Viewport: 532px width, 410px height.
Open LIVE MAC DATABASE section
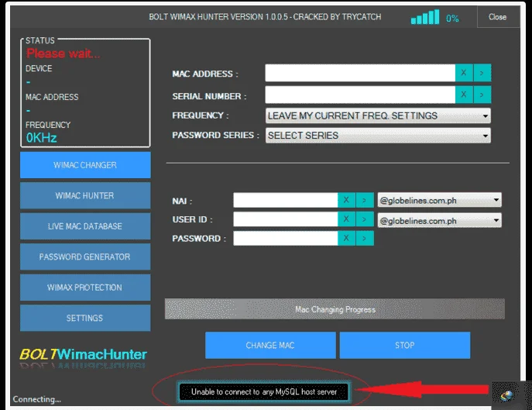[85, 226]
